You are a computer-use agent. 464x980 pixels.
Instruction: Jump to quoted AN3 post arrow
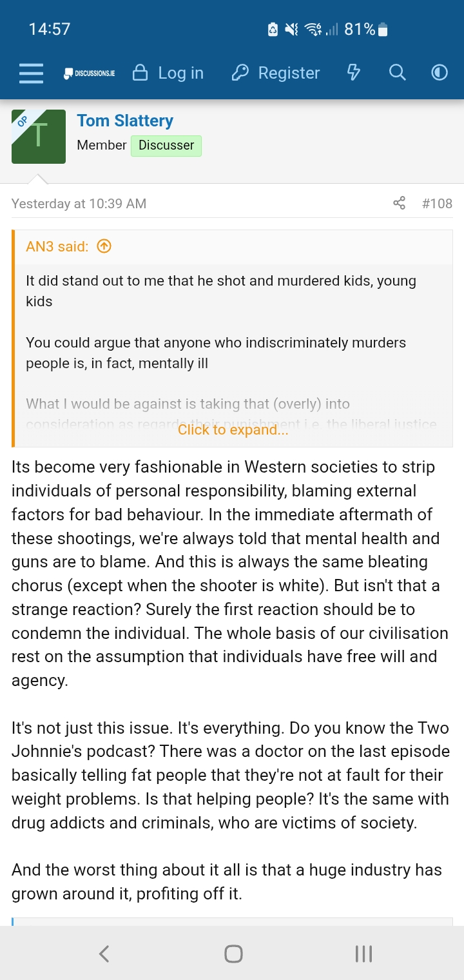tap(104, 246)
